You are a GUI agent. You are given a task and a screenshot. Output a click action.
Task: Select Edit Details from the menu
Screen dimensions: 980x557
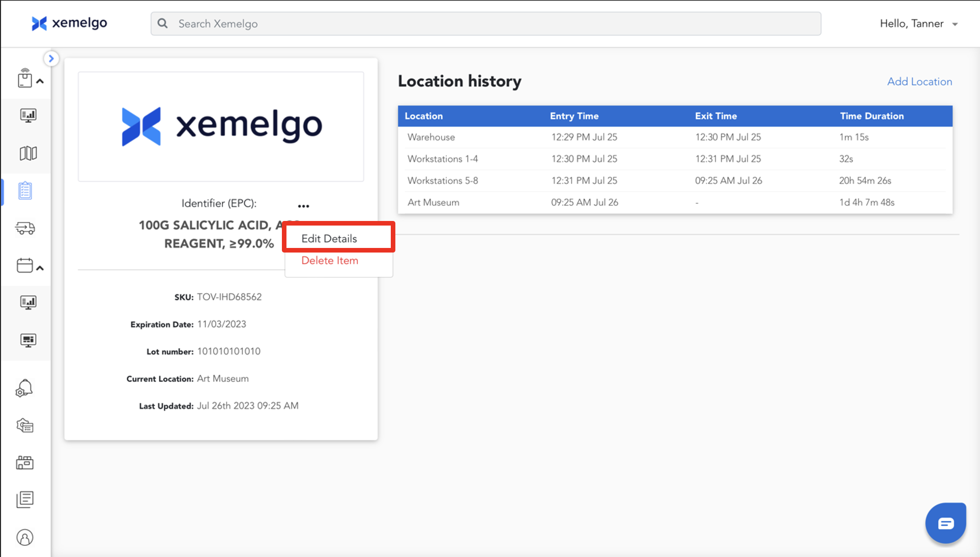[x=329, y=238]
